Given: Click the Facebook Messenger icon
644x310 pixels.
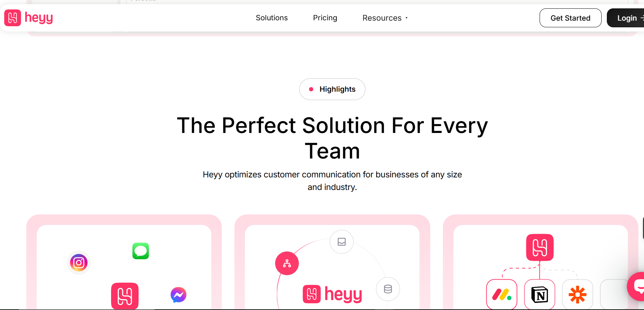Looking at the screenshot, I should [x=178, y=295].
